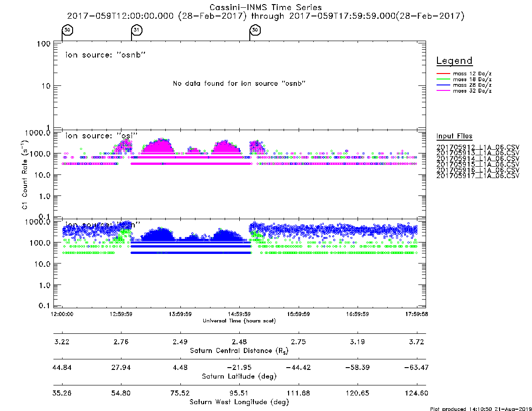Select the date range subtitle beginning 2017-059T12:00:00.000

click(x=266, y=16)
